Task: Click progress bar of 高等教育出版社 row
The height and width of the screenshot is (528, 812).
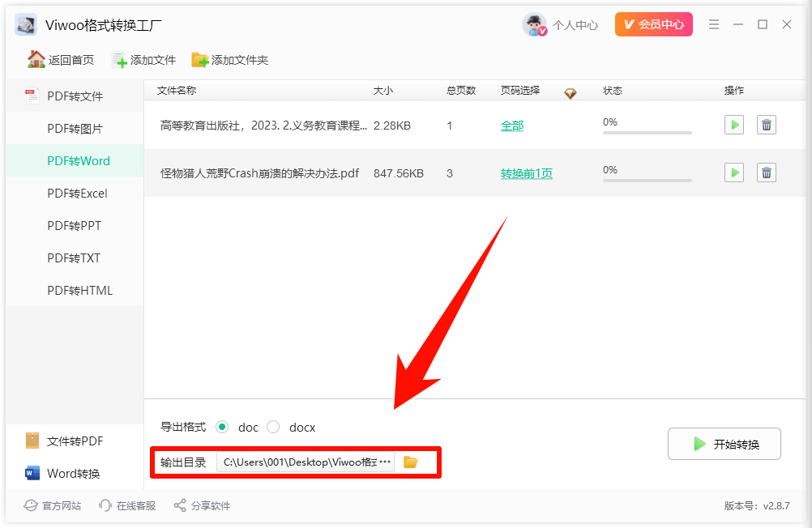Action: 647,133
